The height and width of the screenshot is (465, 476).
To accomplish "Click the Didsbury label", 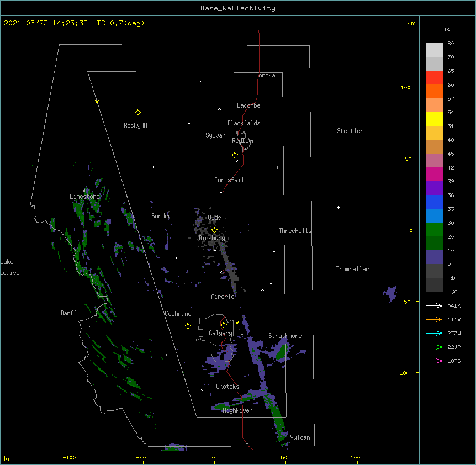I will (211, 238).
